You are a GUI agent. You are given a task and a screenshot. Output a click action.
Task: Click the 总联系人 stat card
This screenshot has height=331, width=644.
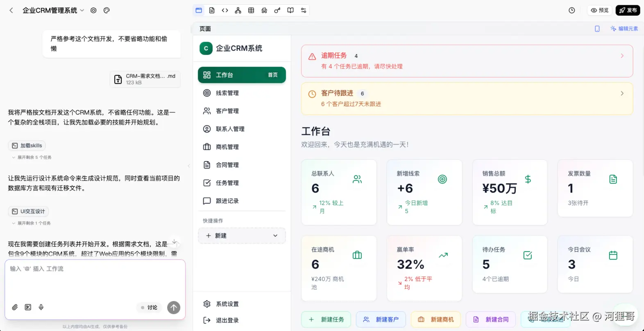coord(339,192)
